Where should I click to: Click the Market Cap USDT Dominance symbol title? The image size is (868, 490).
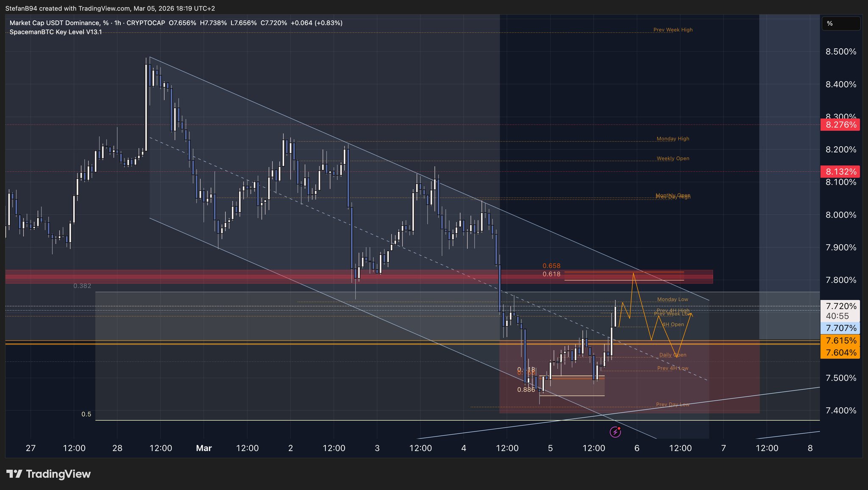point(55,23)
